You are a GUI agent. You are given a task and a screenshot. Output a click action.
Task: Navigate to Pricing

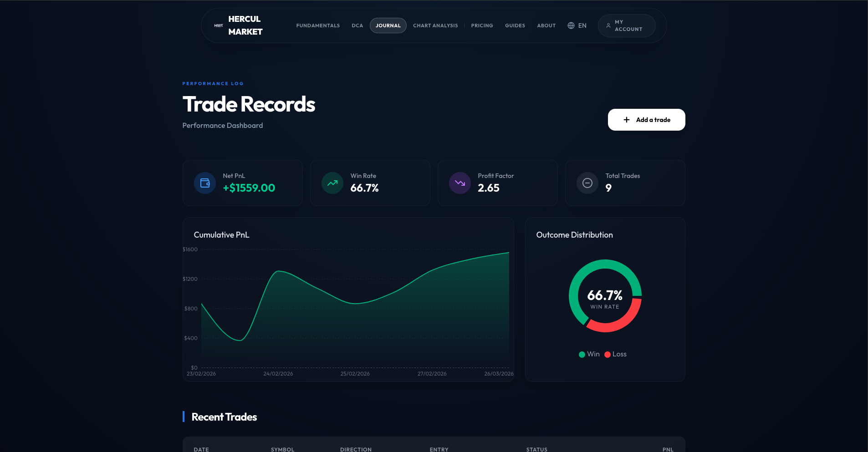(482, 25)
